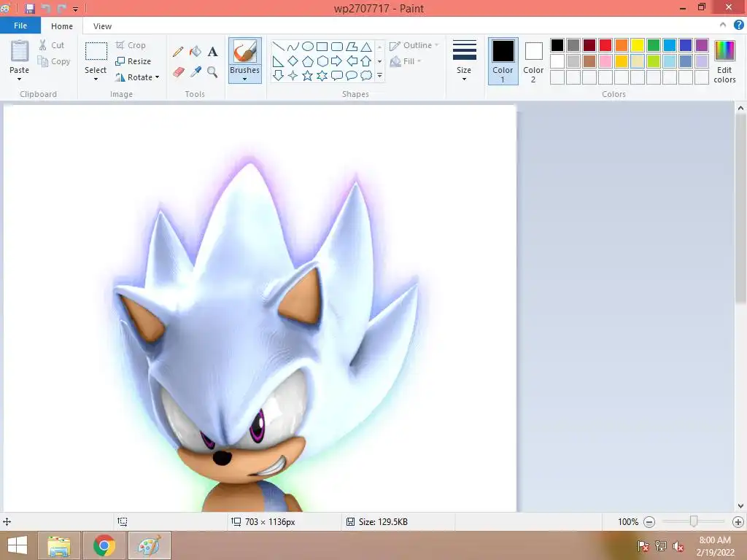Open the File menu

click(x=20, y=26)
